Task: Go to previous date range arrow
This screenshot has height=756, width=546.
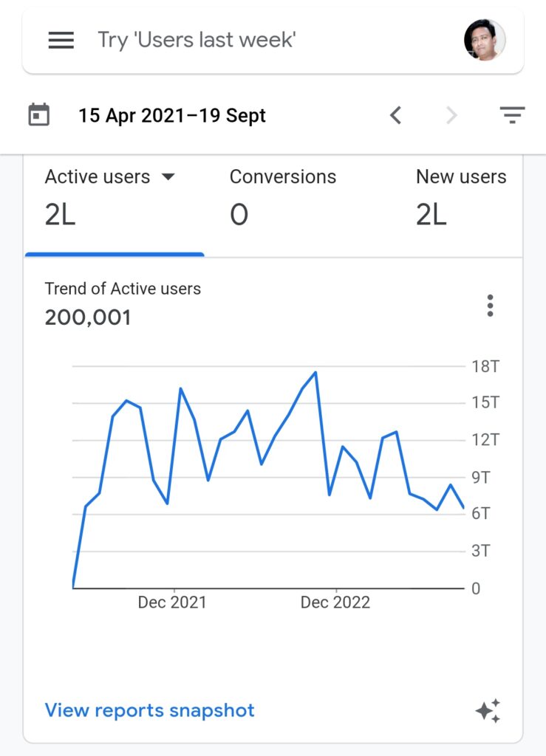Action: (396, 115)
